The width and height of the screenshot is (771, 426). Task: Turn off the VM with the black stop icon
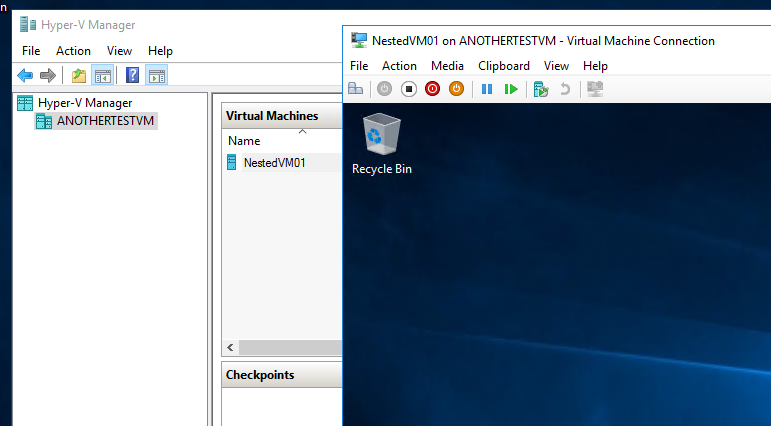pos(409,89)
